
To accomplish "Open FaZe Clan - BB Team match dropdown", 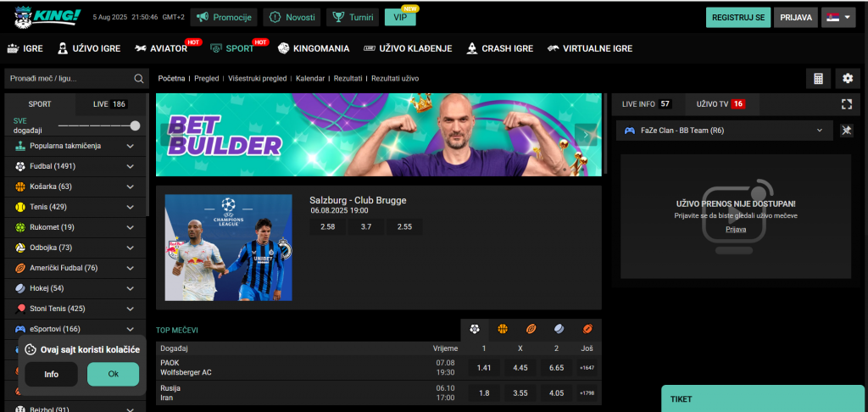I will tap(724, 131).
